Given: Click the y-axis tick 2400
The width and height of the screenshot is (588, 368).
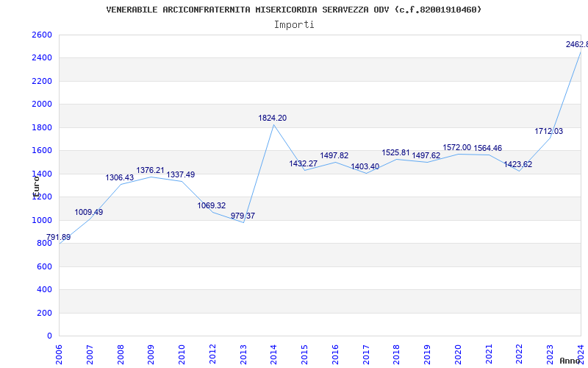Looking at the screenshot, I should click(42, 58).
